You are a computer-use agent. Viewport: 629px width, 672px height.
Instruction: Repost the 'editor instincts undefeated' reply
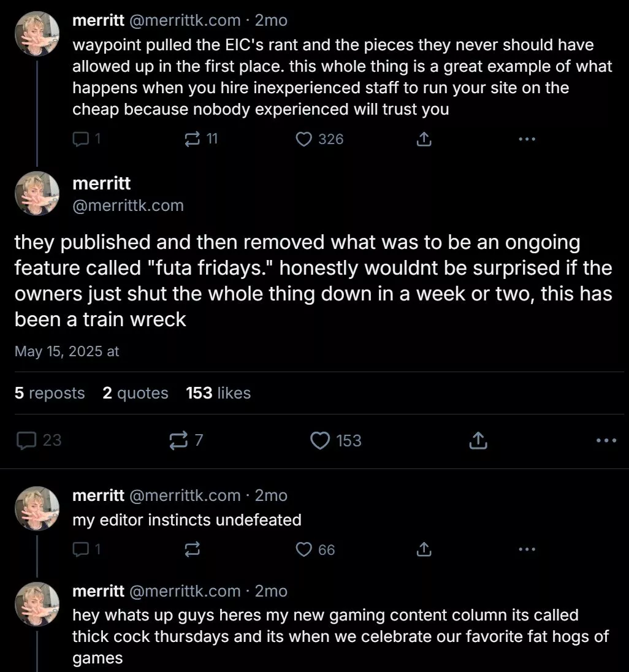point(193,550)
